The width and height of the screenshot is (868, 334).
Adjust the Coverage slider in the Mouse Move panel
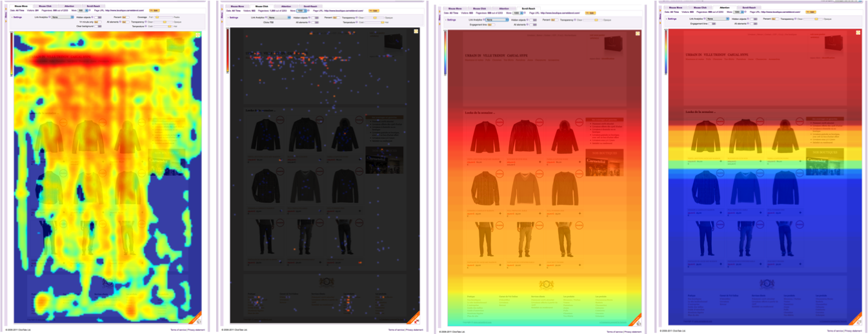point(163,17)
